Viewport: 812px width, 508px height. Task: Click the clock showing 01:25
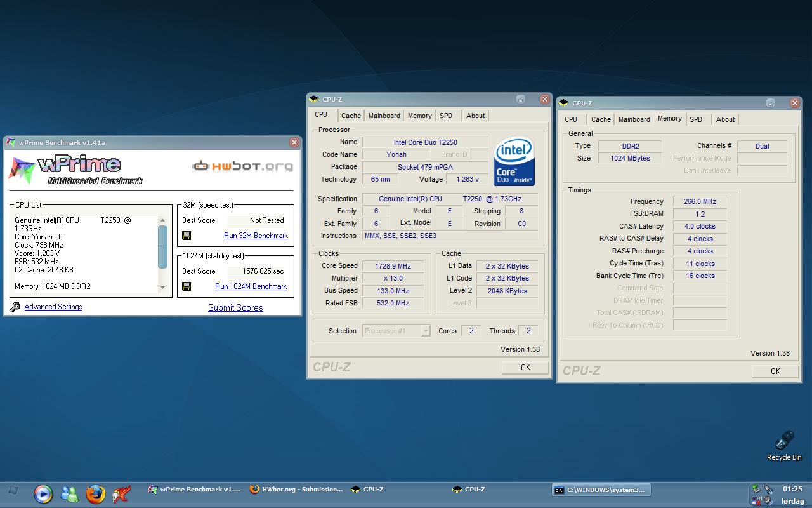(x=792, y=490)
